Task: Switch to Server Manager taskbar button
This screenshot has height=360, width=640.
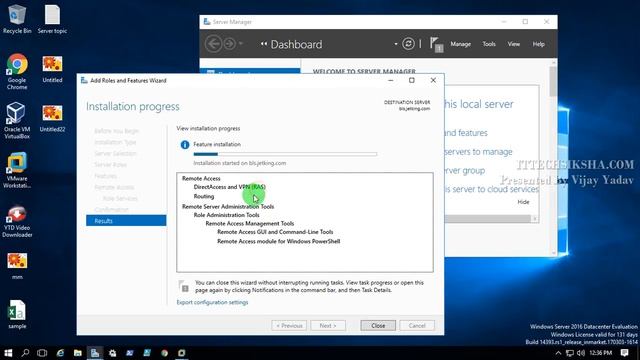Action: tap(95, 353)
